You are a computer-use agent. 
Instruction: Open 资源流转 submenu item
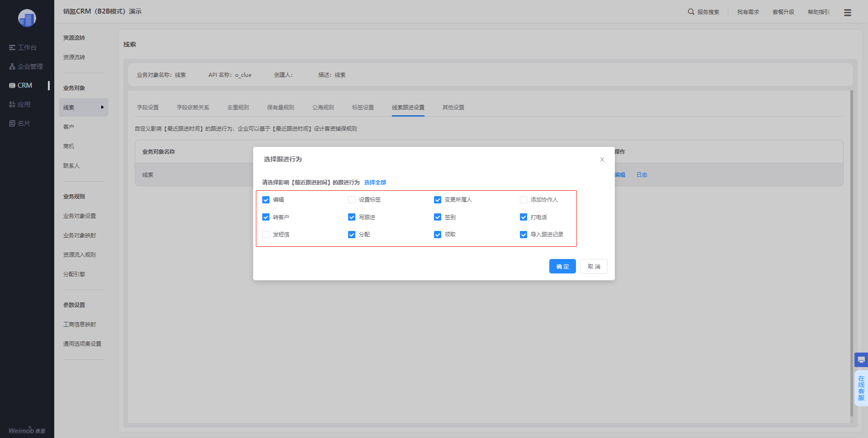pyautogui.click(x=74, y=57)
